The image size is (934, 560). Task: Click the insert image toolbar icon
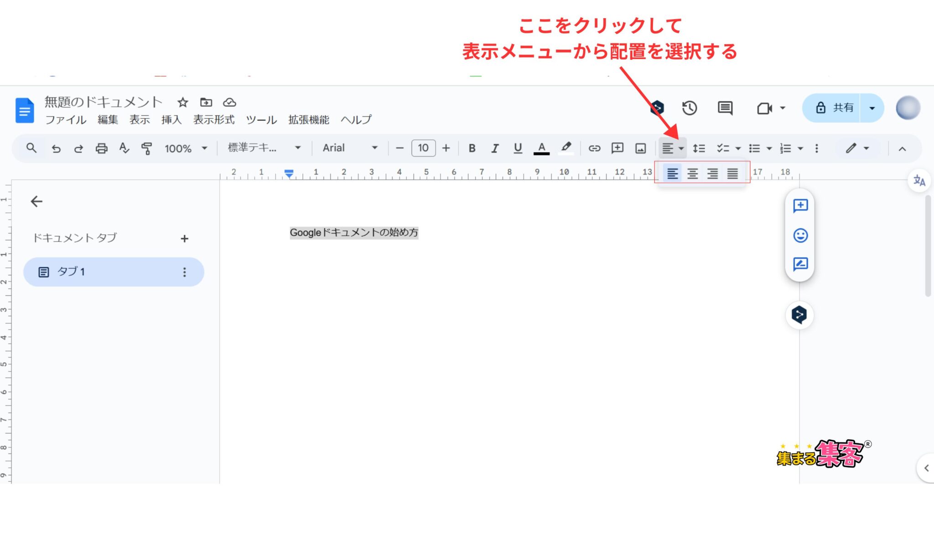pyautogui.click(x=640, y=148)
